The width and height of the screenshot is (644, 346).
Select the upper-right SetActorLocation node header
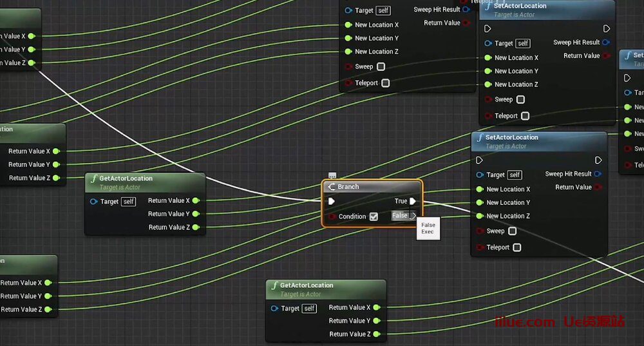(547, 10)
